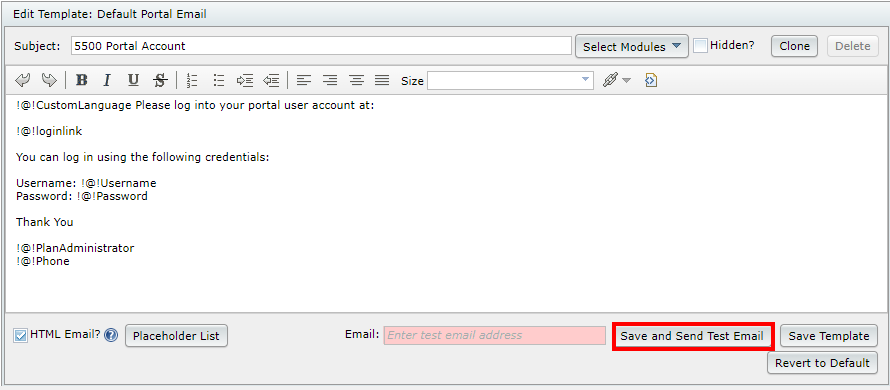Justify the text alignment
The width and height of the screenshot is (890, 390).
coord(383,81)
